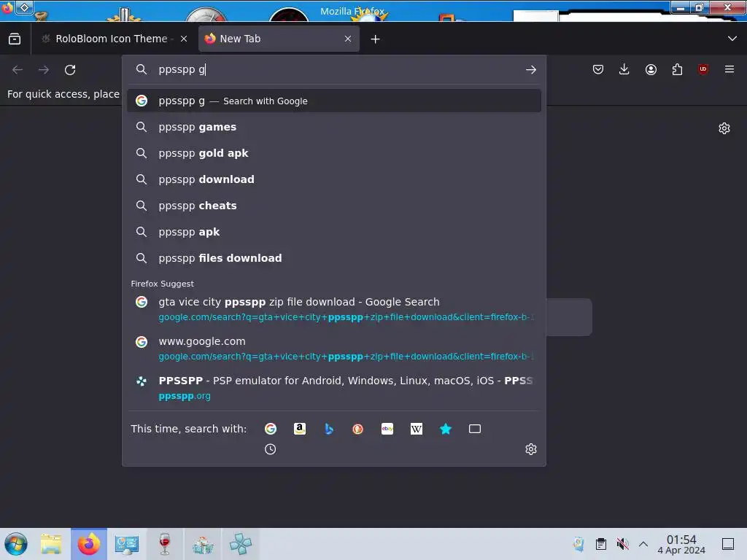Viewport: 747px width, 560px height.
Task: Select suggestion 'ppsspp apk'
Action: [x=334, y=232]
